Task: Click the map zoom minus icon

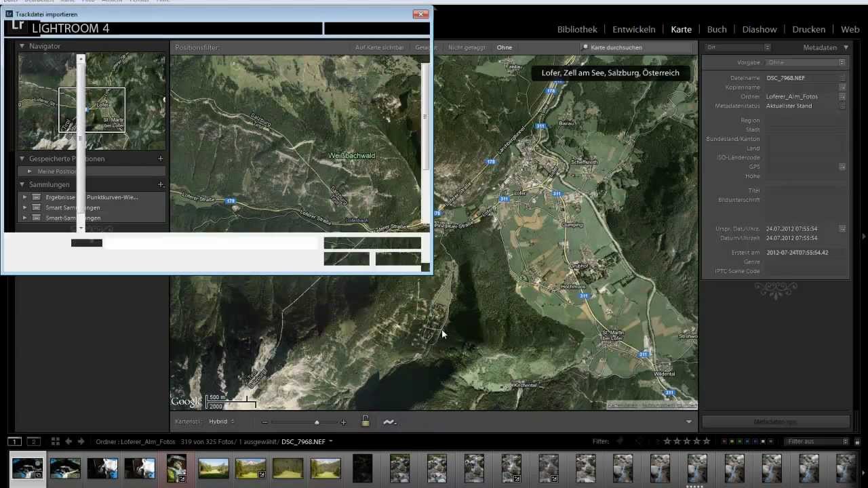Action: [x=265, y=422]
